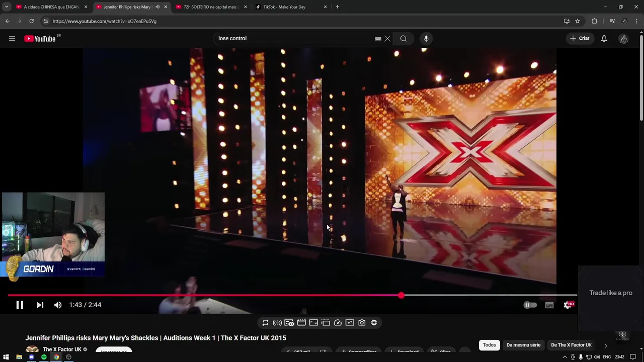644x362 pixels.
Task: Show more chips with the right chevron
Action: [x=605, y=345]
